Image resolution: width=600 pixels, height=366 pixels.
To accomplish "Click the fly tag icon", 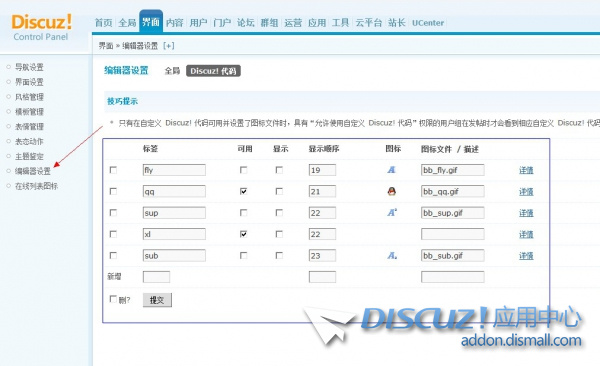I will pyautogui.click(x=391, y=170).
